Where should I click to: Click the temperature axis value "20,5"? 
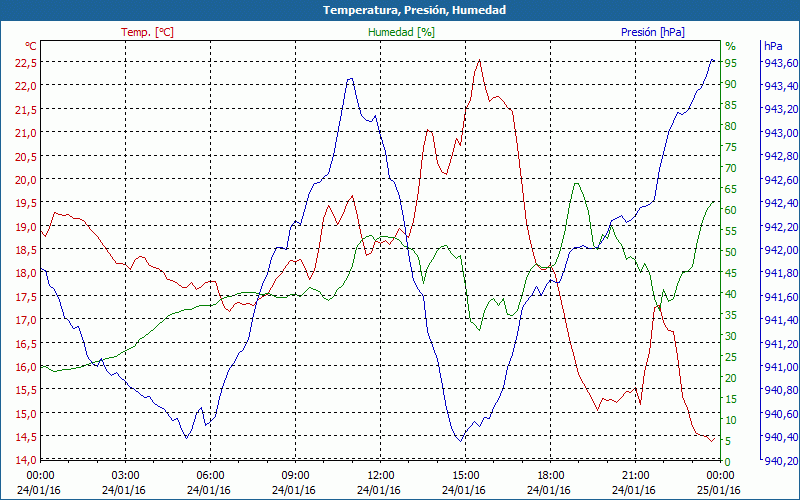point(27,156)
